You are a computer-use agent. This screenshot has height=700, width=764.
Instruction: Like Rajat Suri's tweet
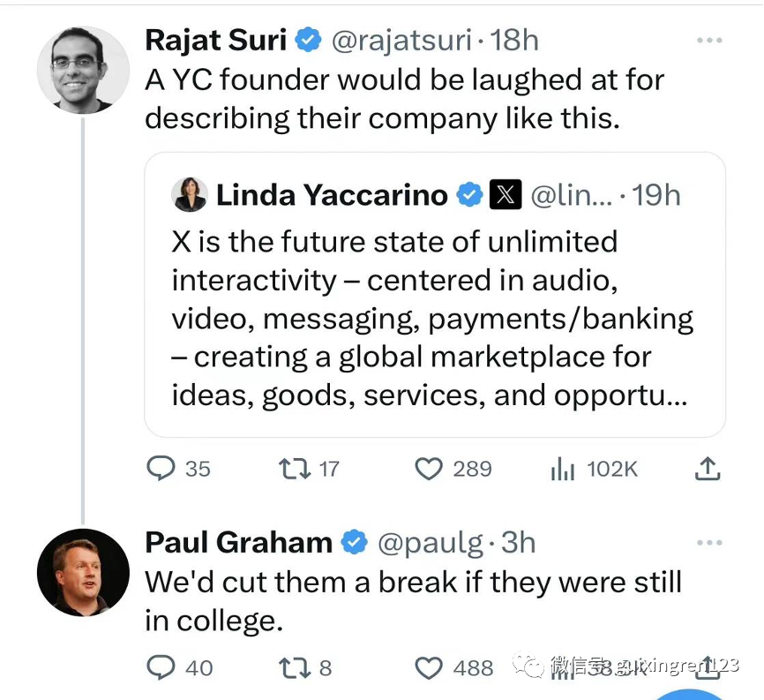click(x=429, y=468)
